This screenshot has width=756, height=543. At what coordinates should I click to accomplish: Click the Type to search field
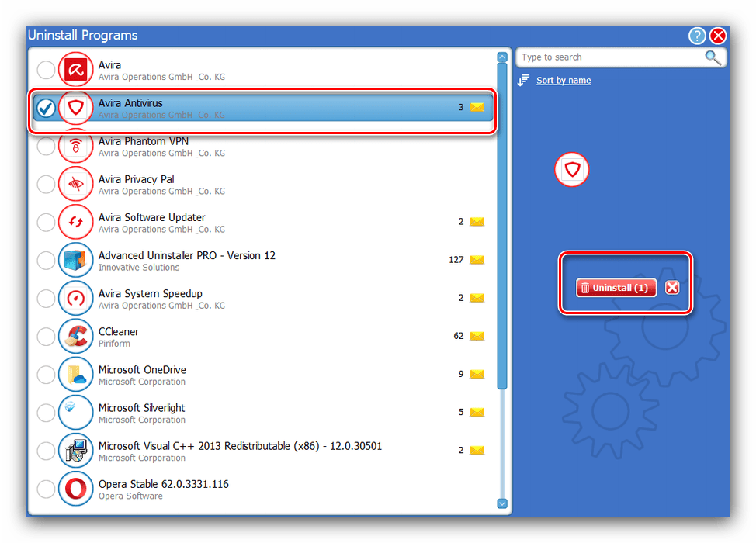(x=609, y=57)
